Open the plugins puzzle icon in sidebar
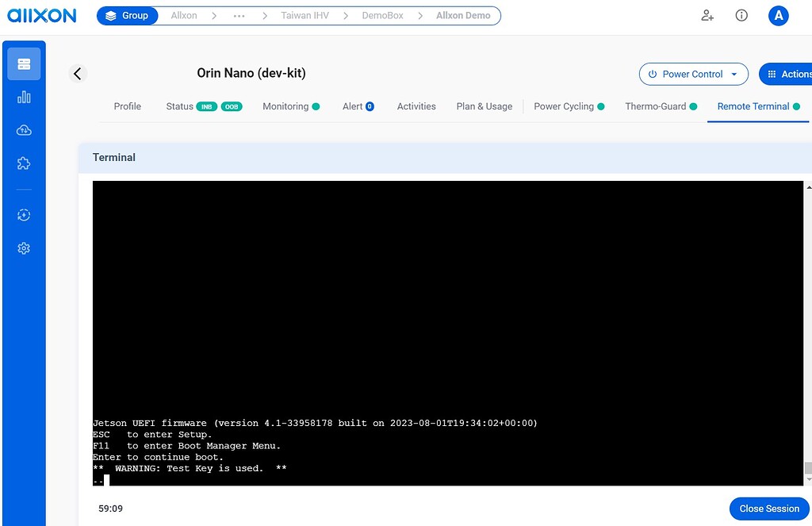The height and width of the screenshot is (526, 812). [x=24, y=163]
